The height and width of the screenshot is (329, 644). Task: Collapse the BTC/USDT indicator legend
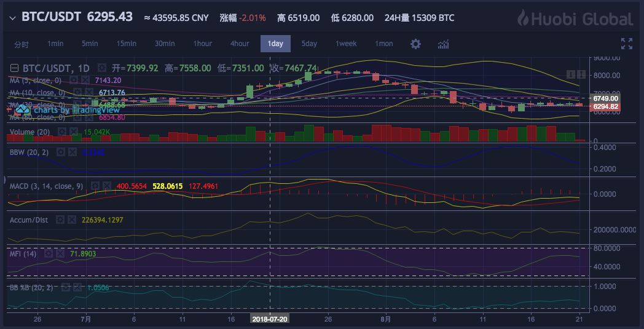[15, 68]
